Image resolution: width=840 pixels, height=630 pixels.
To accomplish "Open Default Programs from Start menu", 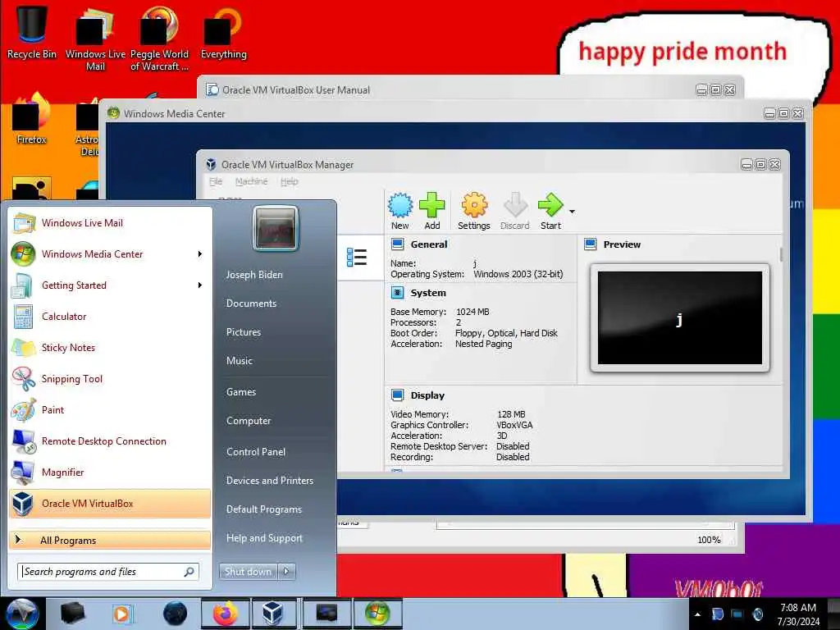I will click(x=263, y=509).
